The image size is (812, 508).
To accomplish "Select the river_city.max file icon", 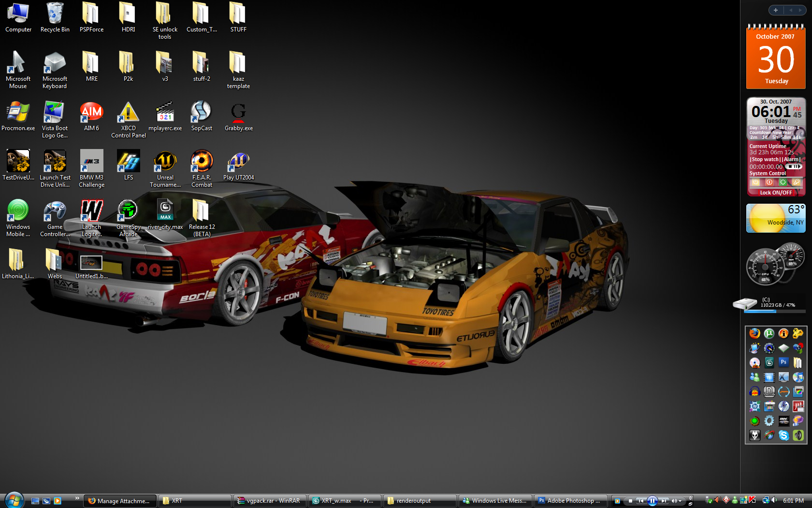I will coord(165,215).
